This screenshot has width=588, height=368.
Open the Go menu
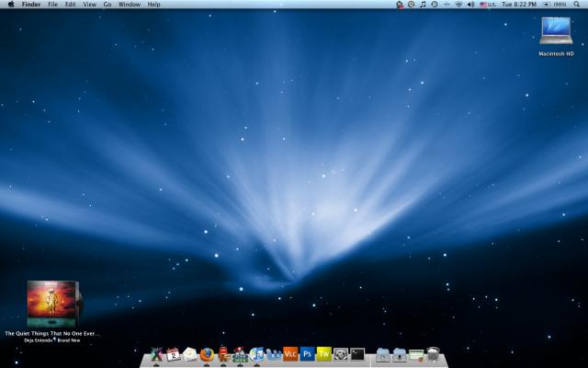pyautogui.click(x=107, y=5)
